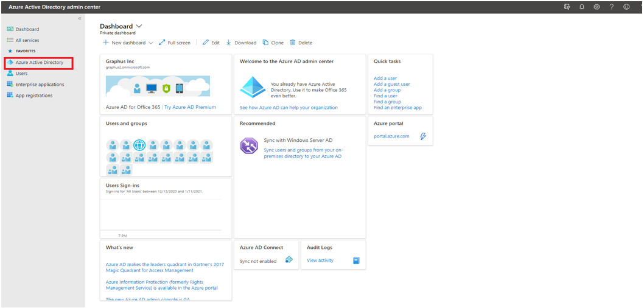Click Find a user quick task

point(385,96)
